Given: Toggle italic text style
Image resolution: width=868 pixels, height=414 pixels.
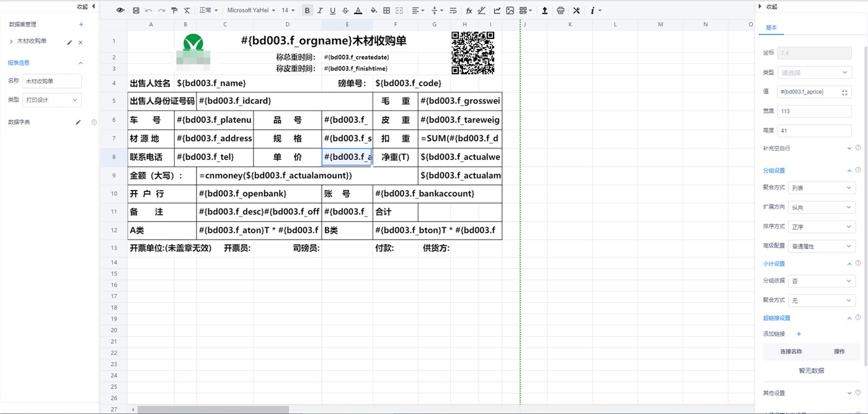Looking at the screenshot, I should (320, 11).
